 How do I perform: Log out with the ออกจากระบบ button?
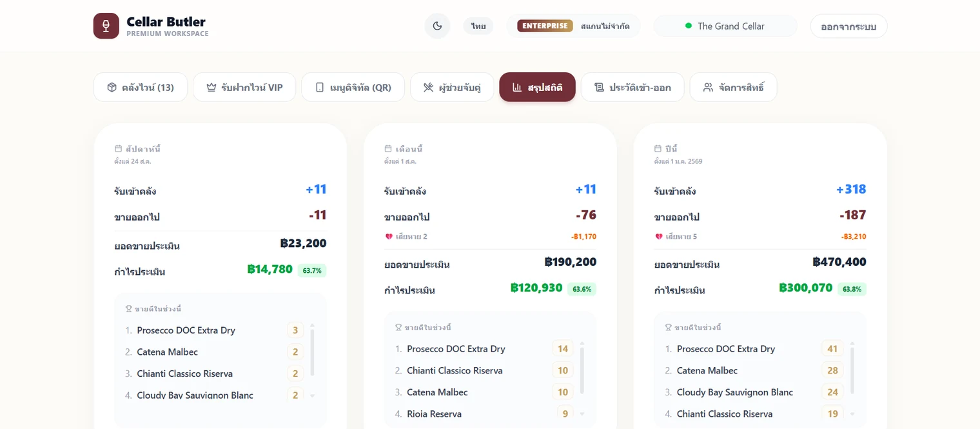pyautogui.click(x=848, y=26)
